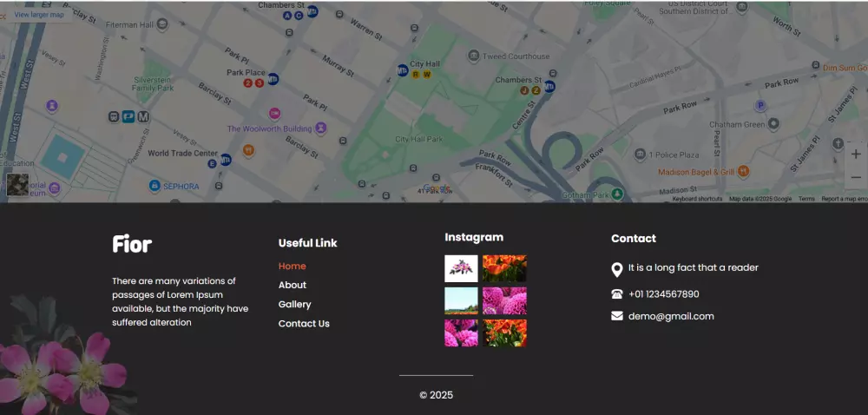The height and width of the screenshot is (415, 868).
Task: Click the Useful Link heading
Action: [308, 243]
